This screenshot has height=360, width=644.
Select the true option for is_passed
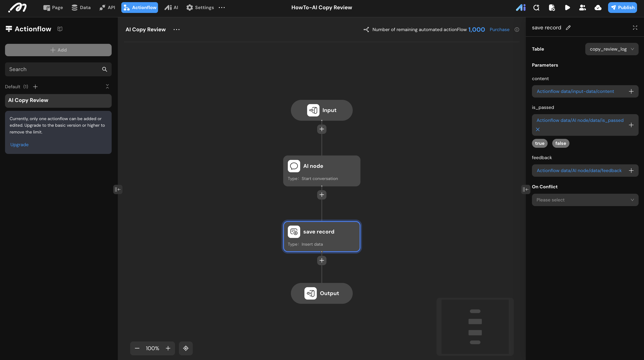click(x=539, y=143)
